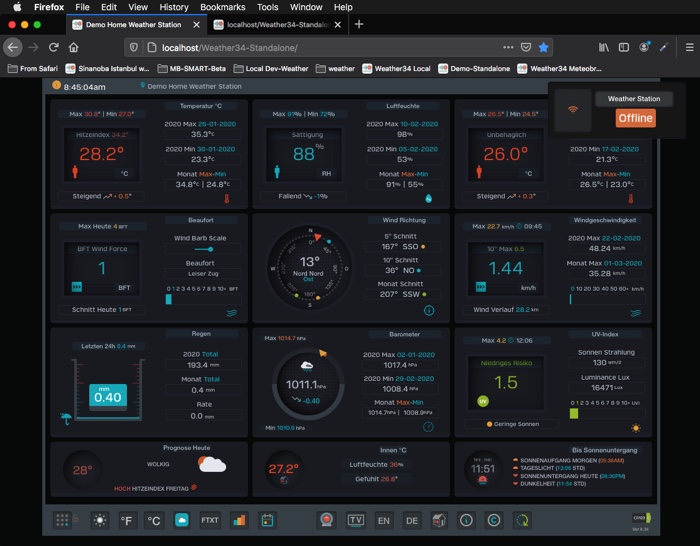The width and height of the screenshot is (700, 546).
Task: Click gauge icon in Barometer panel
Action: click(x=428, y=427)
